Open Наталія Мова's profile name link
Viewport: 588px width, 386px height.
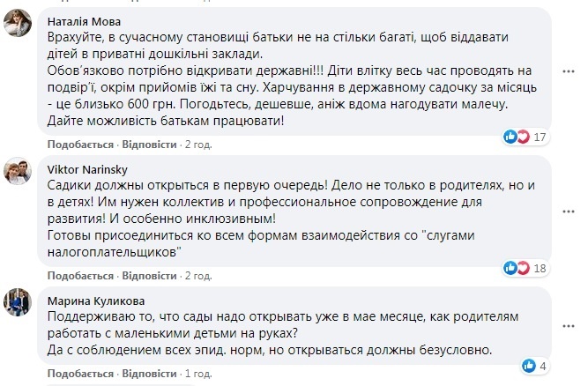tap(84, 22)
